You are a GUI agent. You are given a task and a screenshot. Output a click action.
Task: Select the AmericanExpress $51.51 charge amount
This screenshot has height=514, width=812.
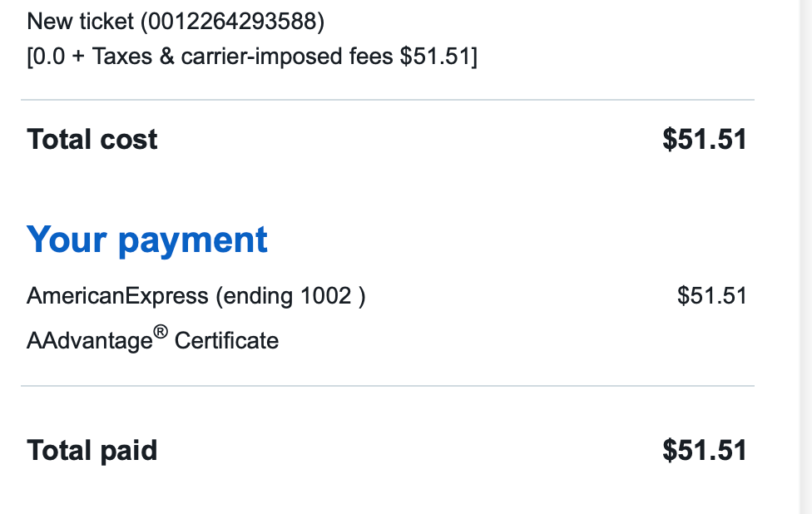pyautogui.click(x=711, y=295)
